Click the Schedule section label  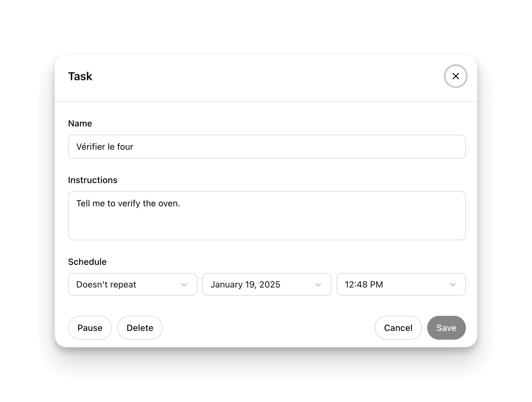[x=87, y=262]
